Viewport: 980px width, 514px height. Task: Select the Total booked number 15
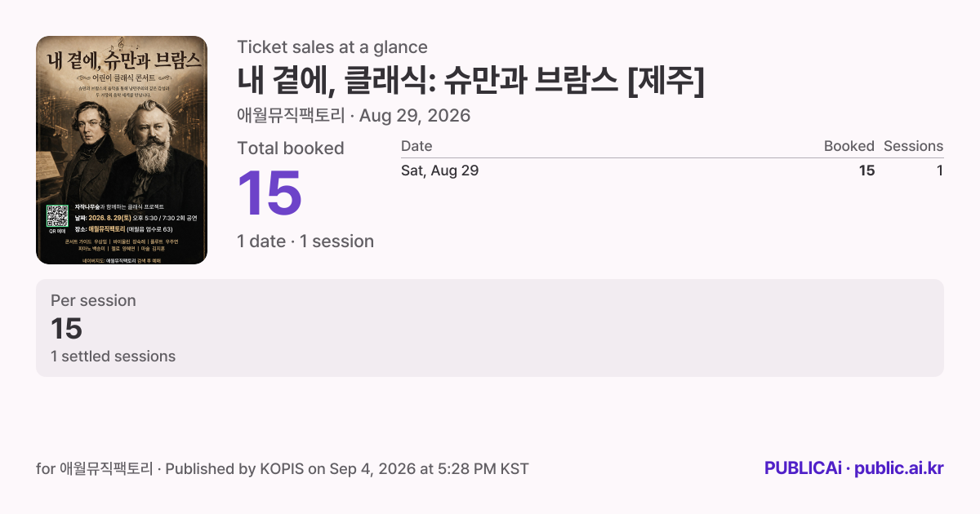pyautogui.click(x=269, y=194)
